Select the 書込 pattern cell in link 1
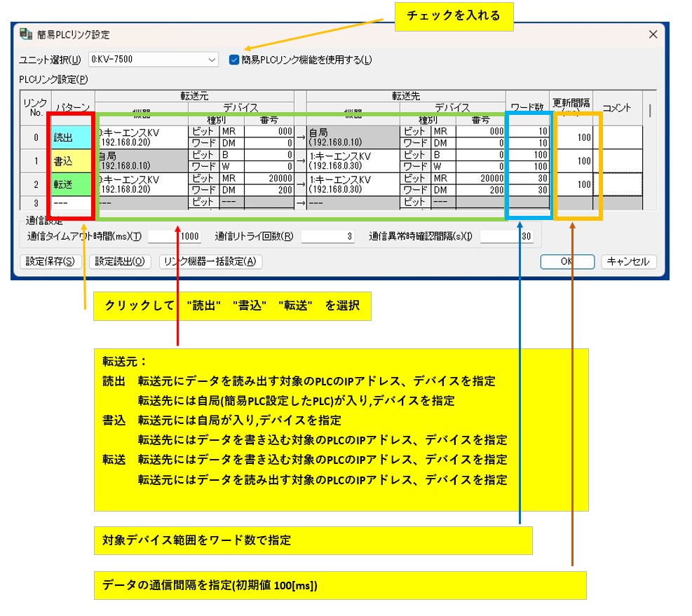Screen dimensions: 692x616 pyautogui.click(x=72, y=160)
